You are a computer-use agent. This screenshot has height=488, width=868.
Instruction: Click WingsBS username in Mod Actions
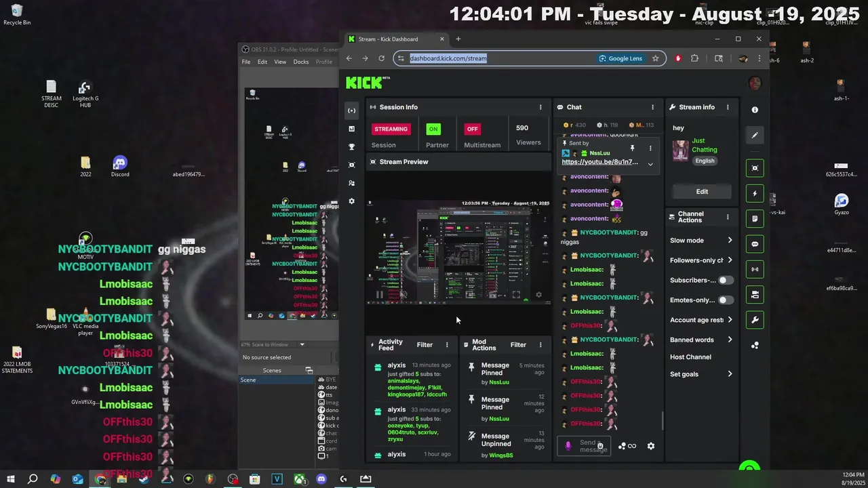[x=501, y=455]
